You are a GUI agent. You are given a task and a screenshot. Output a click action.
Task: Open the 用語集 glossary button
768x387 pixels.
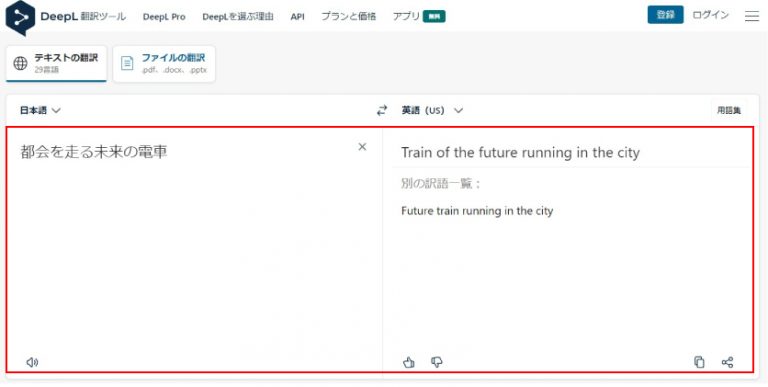pos(729,111)
